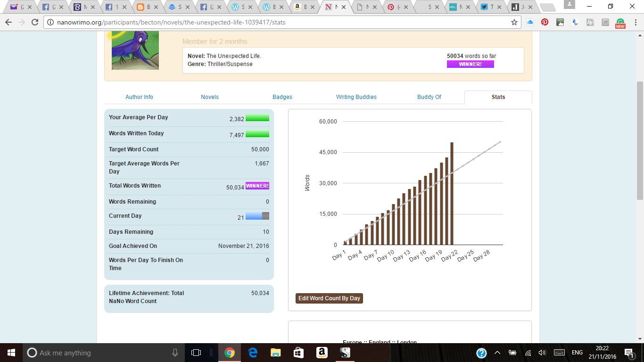This screenshot has width=644, height=362.
Task: Click the Cortana microphone icon
Action: tap(175, 353)
